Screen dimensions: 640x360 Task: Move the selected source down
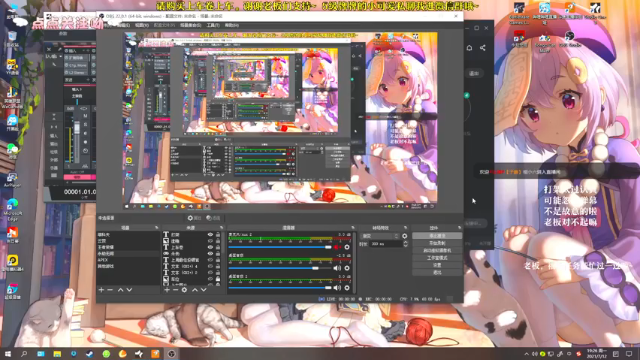204,290
